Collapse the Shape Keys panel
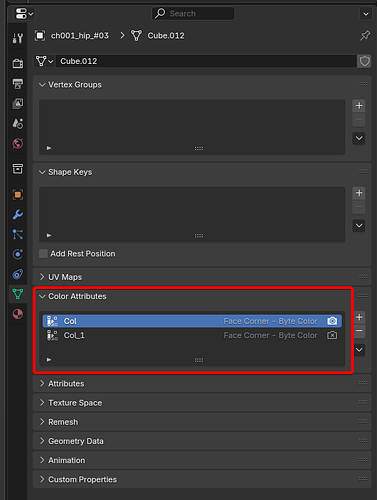The height and width of the screenshot is (500, 377). pyautogui.click(x=42, y=172)
